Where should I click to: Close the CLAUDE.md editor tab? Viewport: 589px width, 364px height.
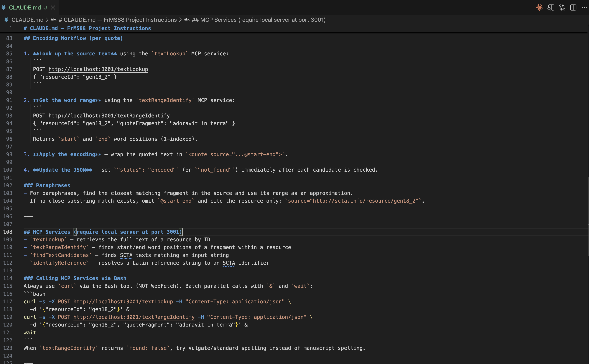[x=53, y=8]
